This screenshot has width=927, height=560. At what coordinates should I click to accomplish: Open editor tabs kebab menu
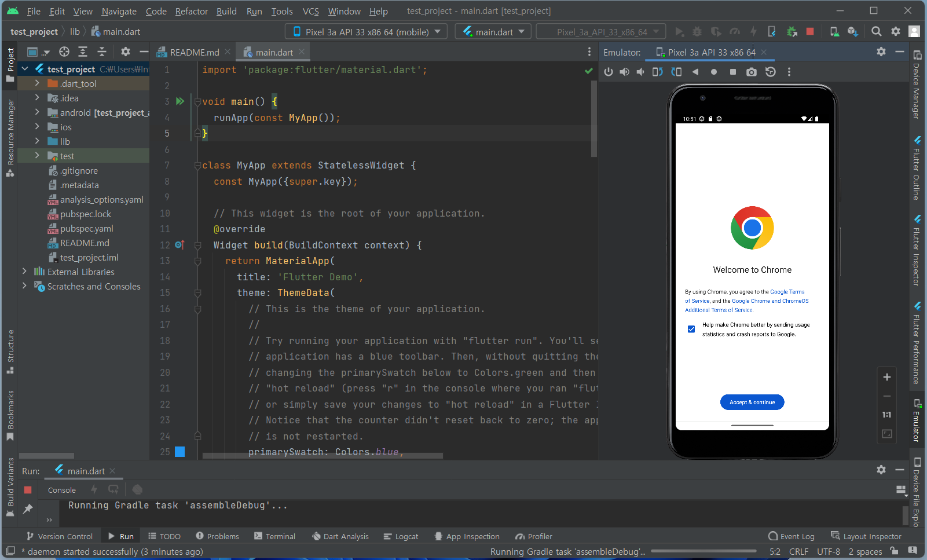[x=589, y=52]
